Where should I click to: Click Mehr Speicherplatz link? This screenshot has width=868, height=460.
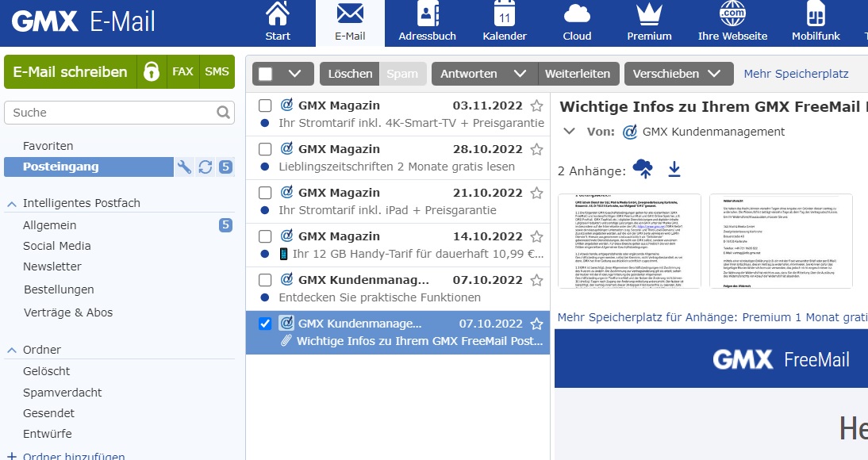pos(796,74)
